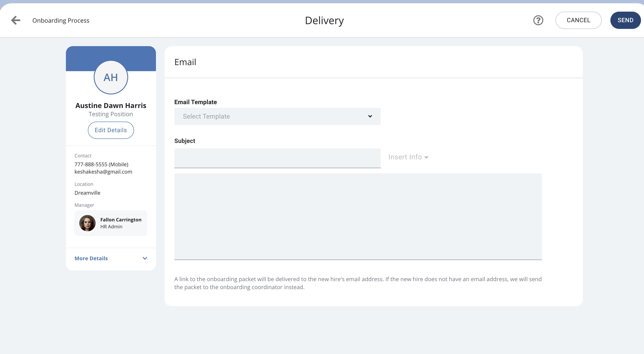Viewport: 644px width, 354px height.
Task: Expand the More Details section
Action: (x=111, y=258)
